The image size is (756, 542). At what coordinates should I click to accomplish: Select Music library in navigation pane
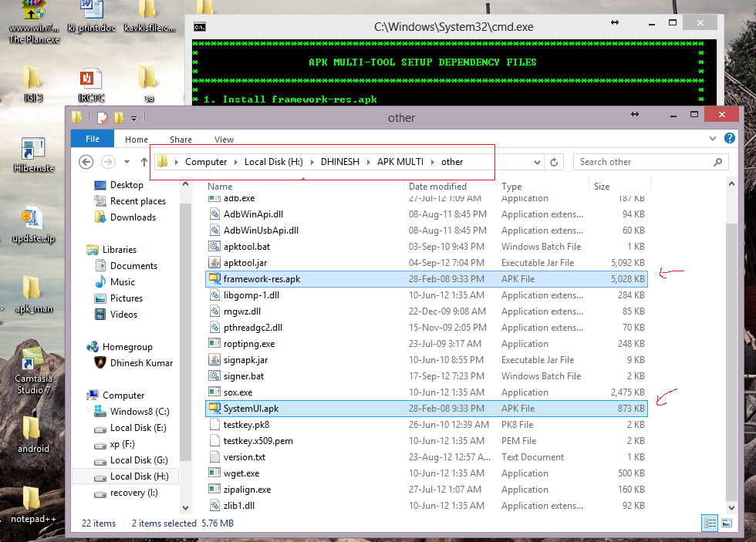123,282
